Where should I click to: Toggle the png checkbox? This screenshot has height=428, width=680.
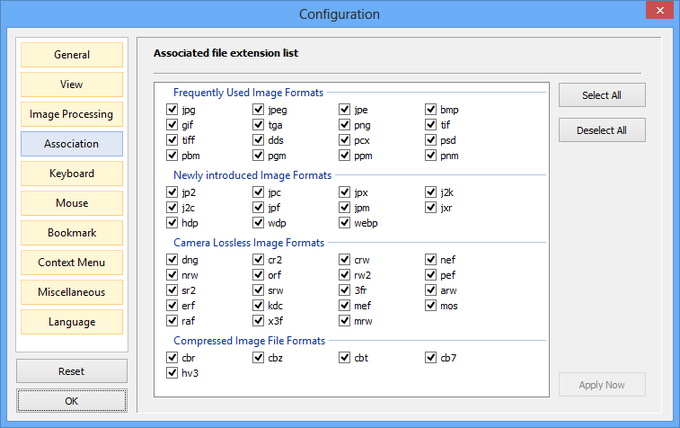click(344, 125)
